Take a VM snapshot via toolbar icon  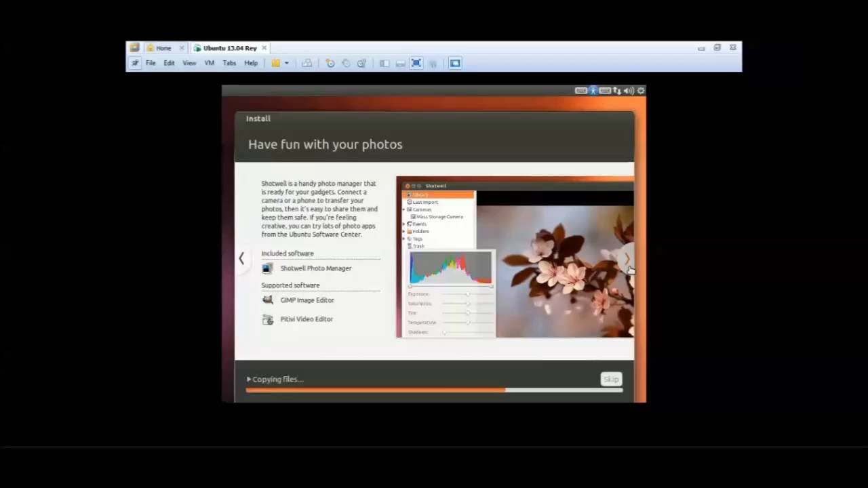(330, 63)
